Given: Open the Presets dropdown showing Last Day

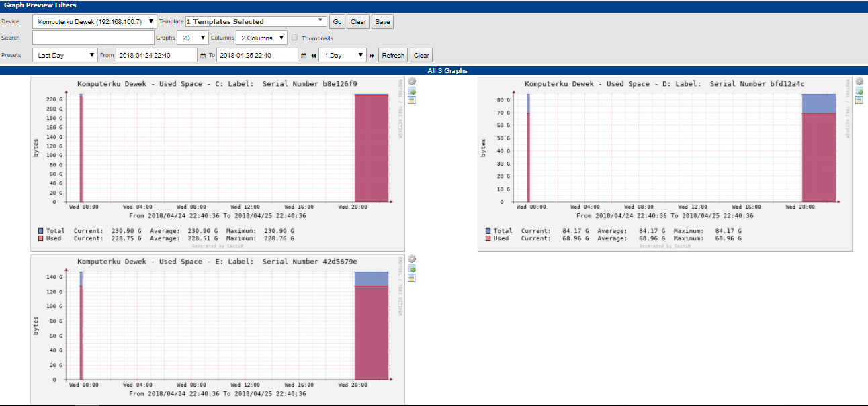Looking at the screenshot, I should click(x=65, y=55).
